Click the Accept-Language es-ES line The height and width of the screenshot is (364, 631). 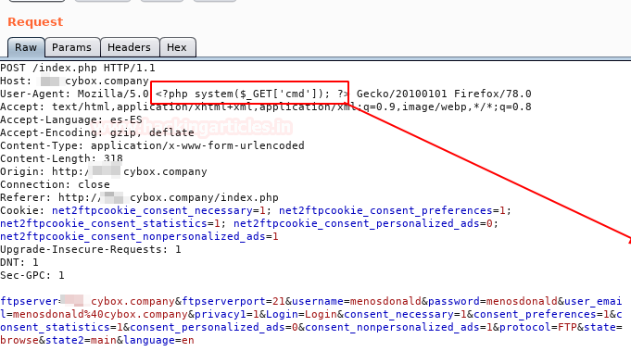click(71, 119)
